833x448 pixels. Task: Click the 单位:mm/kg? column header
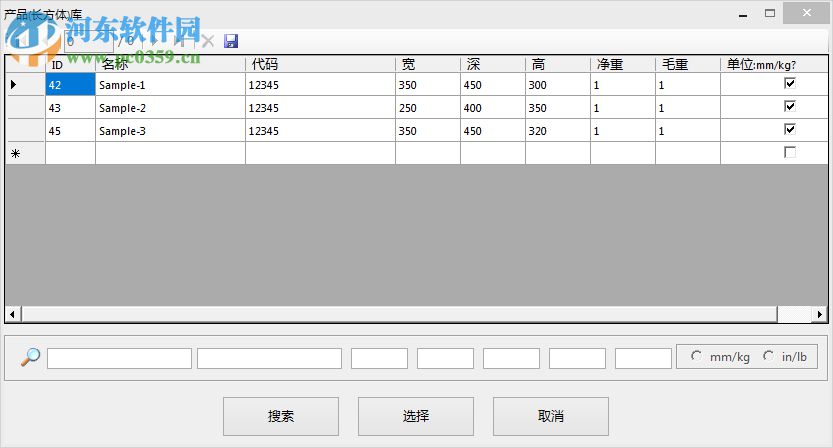774,64
